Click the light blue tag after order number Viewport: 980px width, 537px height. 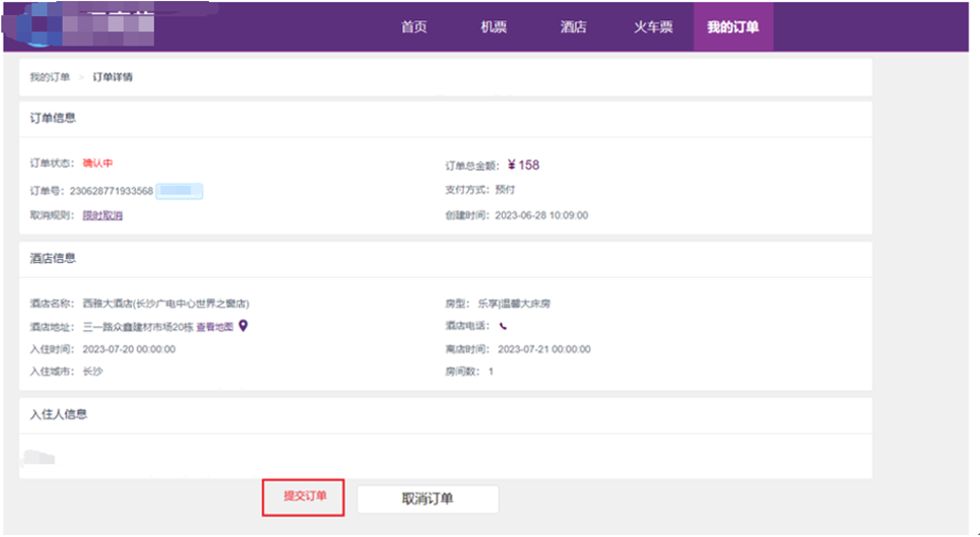pos(179,192)
